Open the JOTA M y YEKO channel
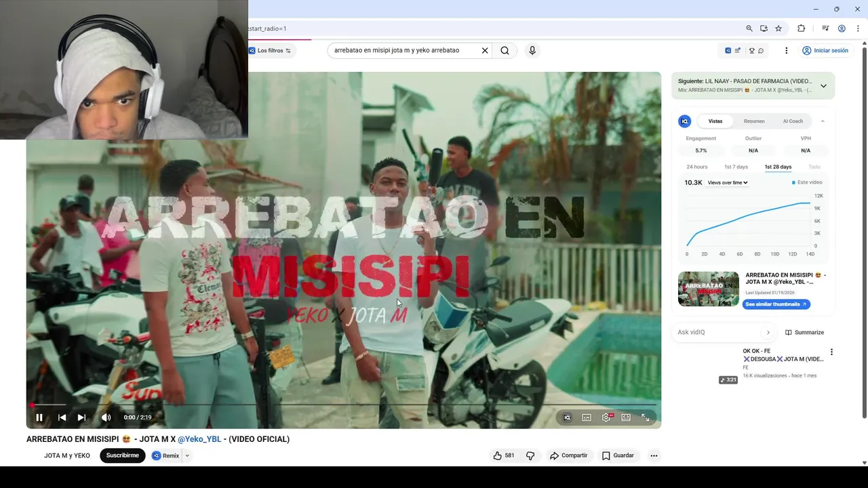Image resolution: width=868 pixels, height=488 pixels. [x=67, y=455]
